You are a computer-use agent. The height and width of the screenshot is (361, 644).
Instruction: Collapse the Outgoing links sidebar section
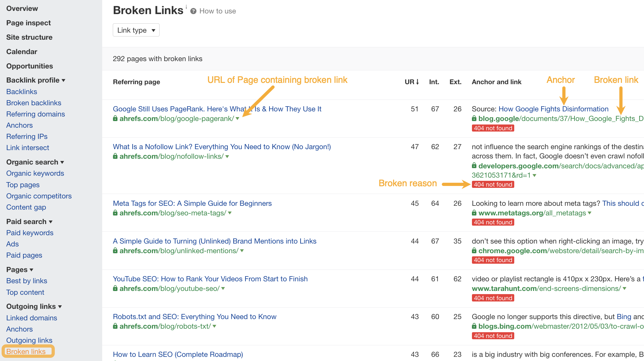coord(60,307)
